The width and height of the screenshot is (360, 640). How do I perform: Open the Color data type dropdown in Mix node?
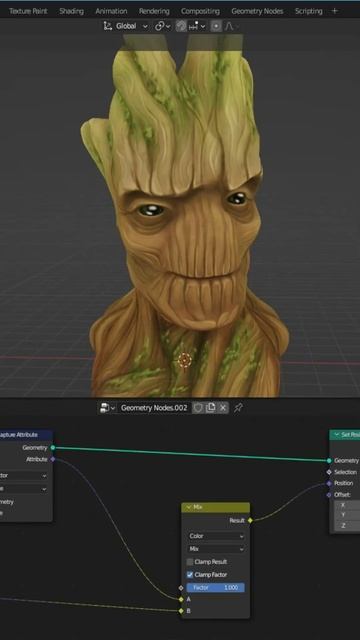[216, 536]
